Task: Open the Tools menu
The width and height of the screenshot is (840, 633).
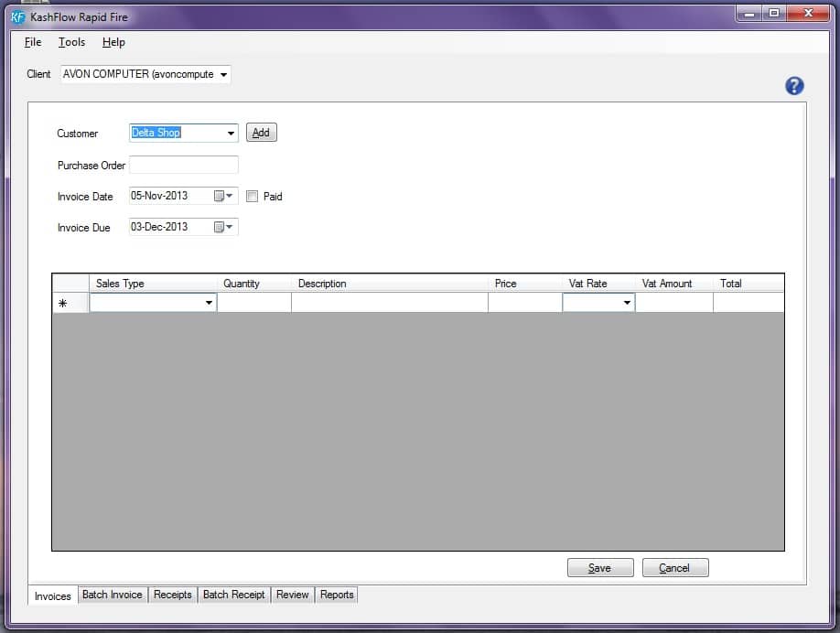Action: [x=71, y=42]
